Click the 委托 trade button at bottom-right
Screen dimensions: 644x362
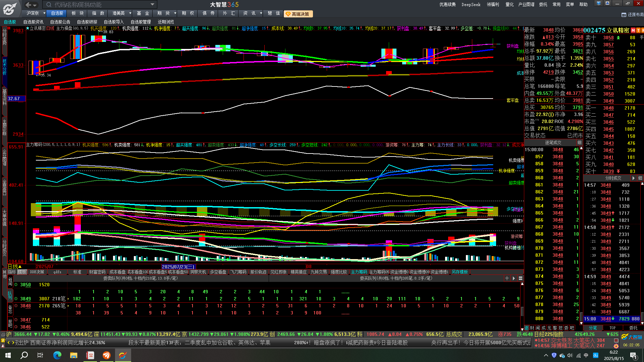click(x=633, y=328)
